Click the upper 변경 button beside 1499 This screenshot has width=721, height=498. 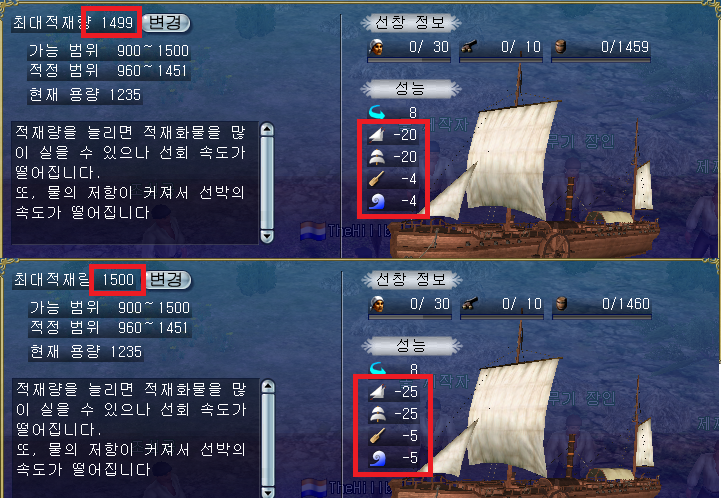point(165,23)
